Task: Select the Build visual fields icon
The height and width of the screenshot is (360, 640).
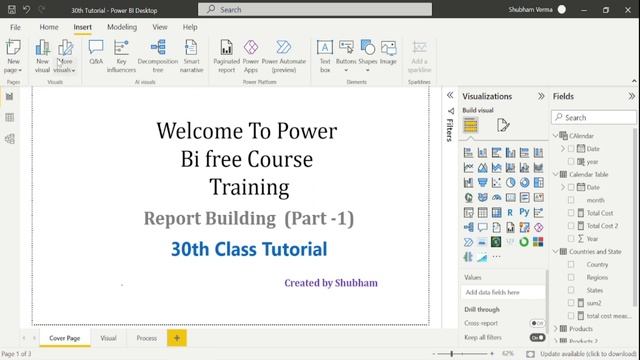Action: (470, 125)
